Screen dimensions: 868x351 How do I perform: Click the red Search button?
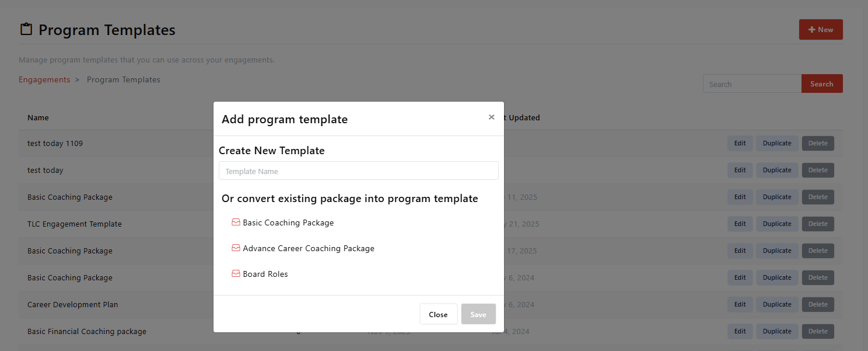(x=821, y=84)
